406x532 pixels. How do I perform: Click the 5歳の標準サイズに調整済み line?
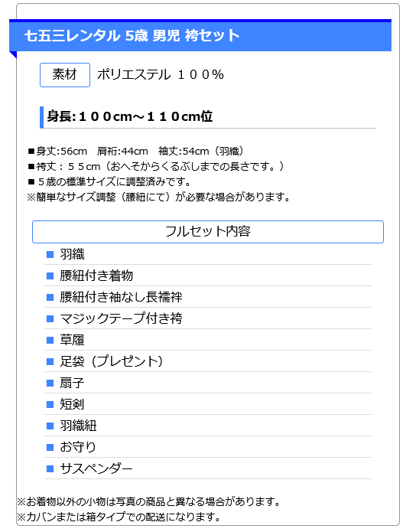click(x=109, y=182)
